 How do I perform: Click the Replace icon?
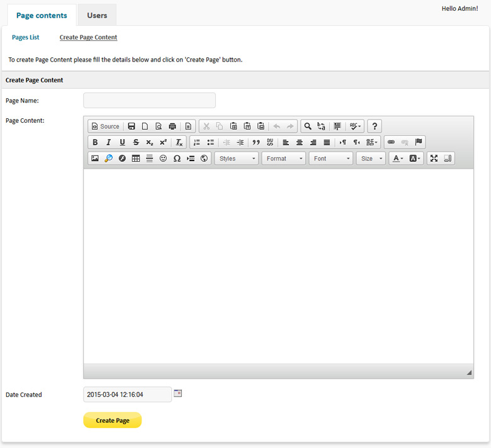point(321,126)
